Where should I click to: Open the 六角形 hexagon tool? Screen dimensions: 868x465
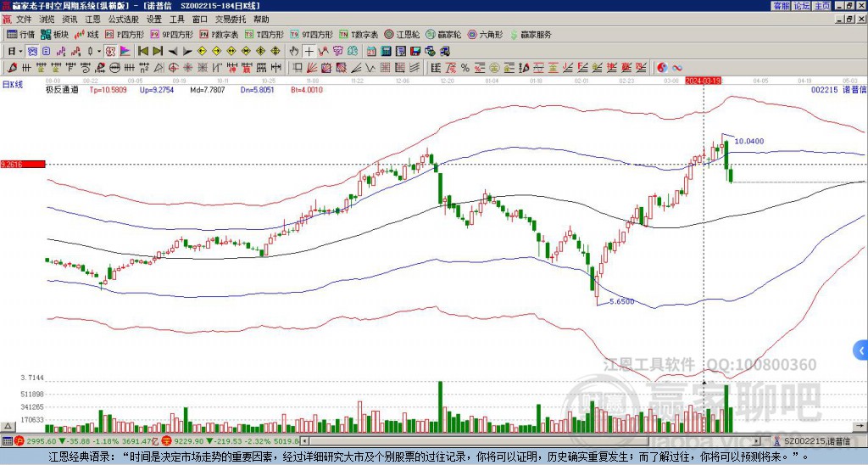(485, 34)
